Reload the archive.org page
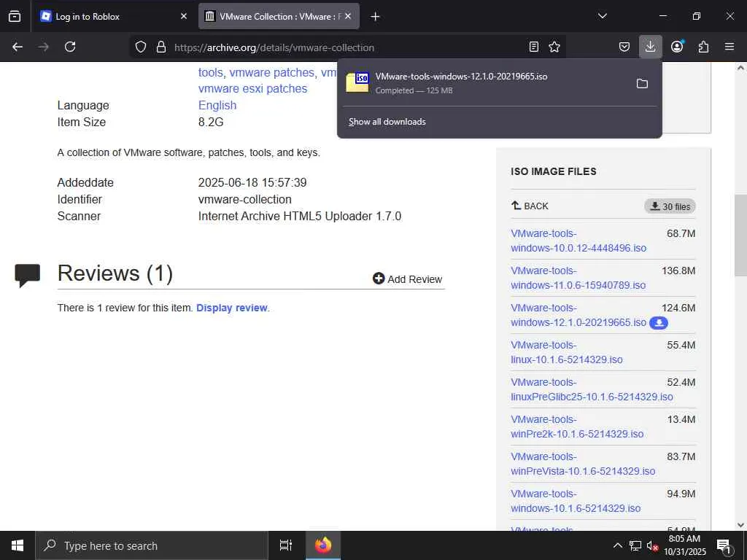Viewport: 747px width, 560px height. [70, 47]
